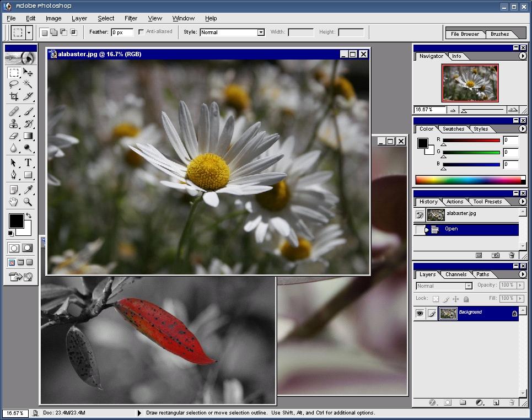Image resolution: width=532 pixels, height=420 pixels.
Task: Open the Layers panel flyout menu
Action: coord(522,274)
